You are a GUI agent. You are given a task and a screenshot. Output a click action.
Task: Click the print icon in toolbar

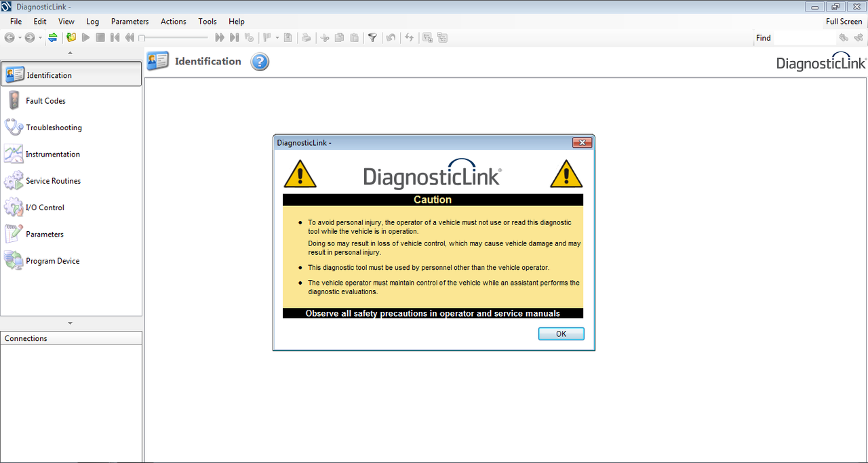point(306,38)
